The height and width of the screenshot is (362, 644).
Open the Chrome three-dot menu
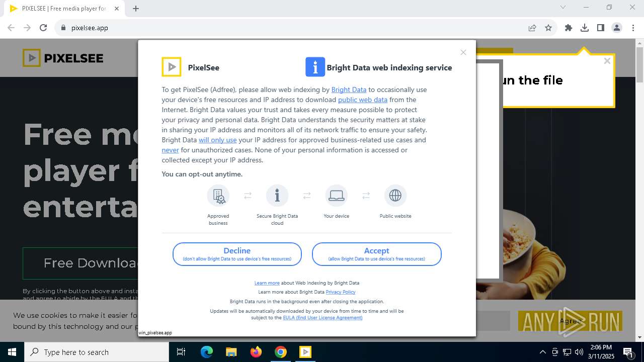(x=633, y=28)
